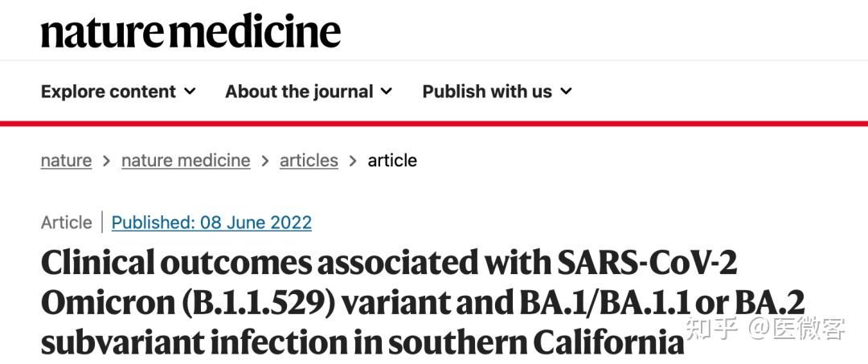This screenshot has height=364, width=868.
Task: Expand the chevron beside Explore content
Action: [x=190, y=92]
